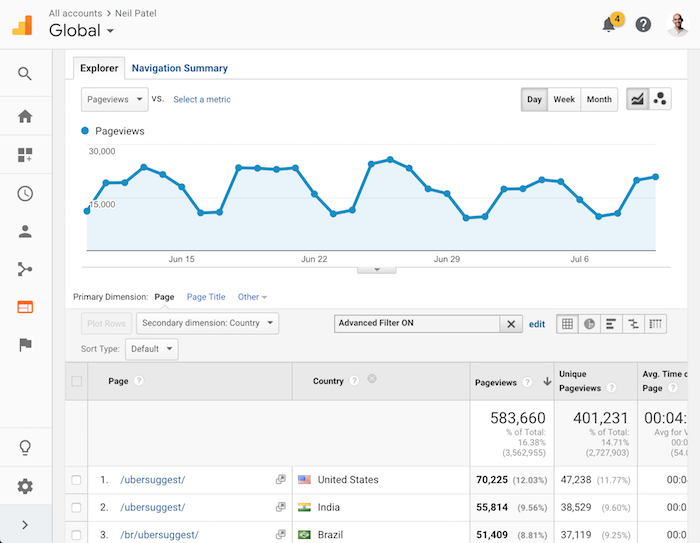The image size is (700, 543).
Task: Open /ubersuggest/ link in United States row
Action: (x=152, y=480)
